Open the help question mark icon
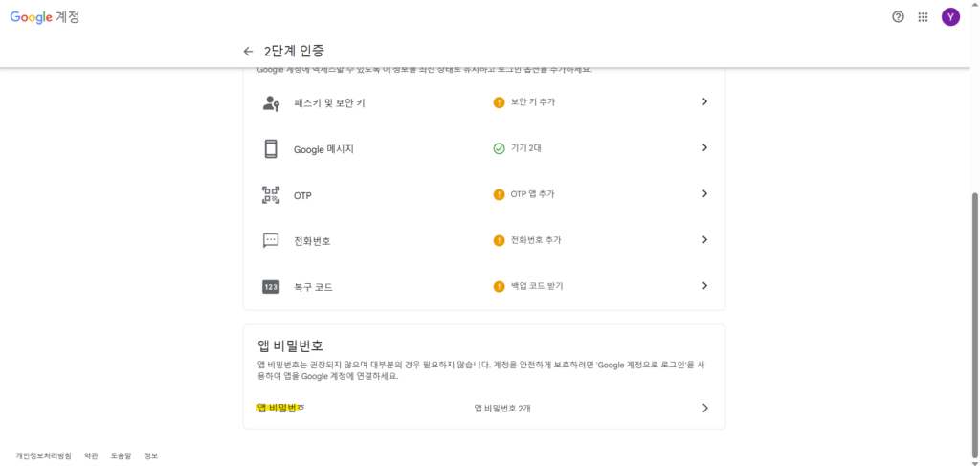 click(898, 16)
